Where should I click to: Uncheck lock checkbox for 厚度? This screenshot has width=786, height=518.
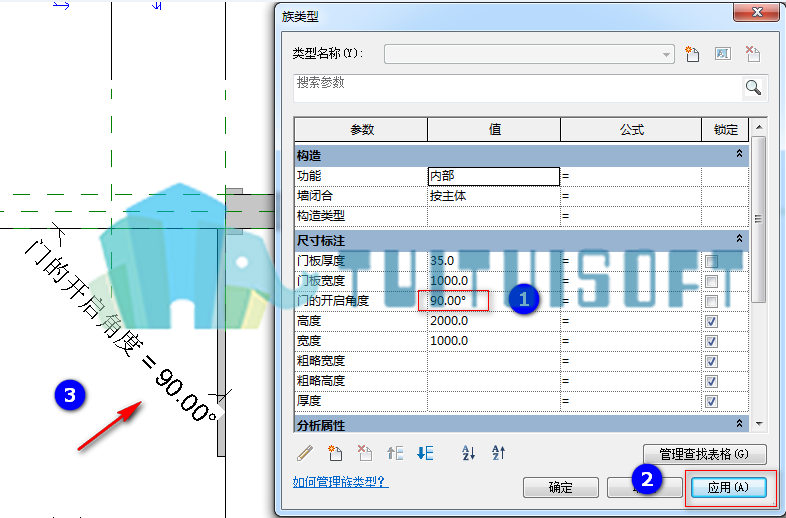(711, 402)
